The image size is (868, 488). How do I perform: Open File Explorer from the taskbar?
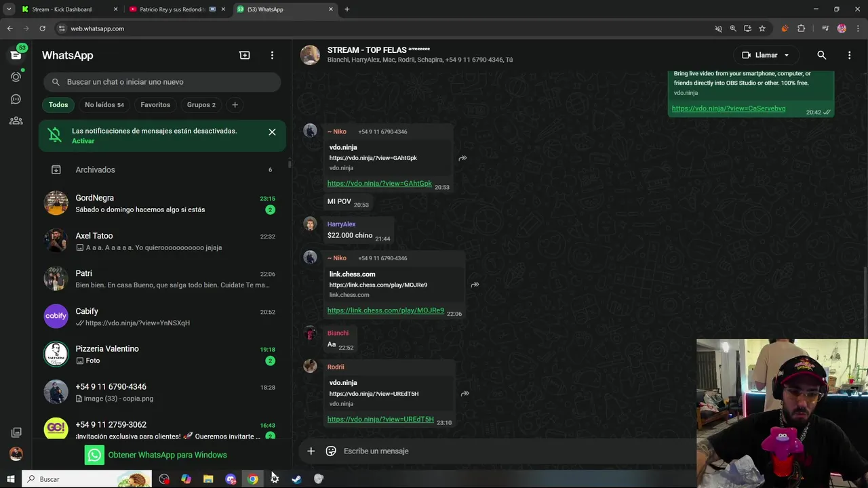208,479
